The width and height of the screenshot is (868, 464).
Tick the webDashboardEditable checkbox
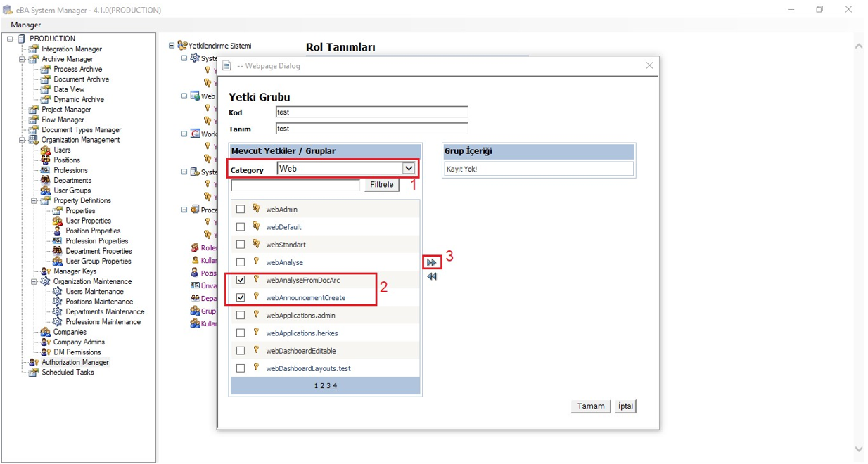point(241,351)
